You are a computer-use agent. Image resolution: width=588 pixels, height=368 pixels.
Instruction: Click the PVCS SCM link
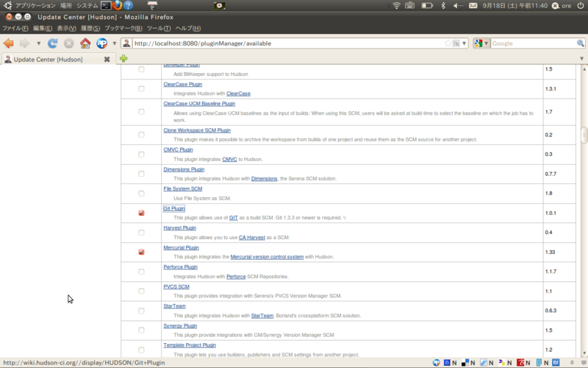click(x=176, y=286)
